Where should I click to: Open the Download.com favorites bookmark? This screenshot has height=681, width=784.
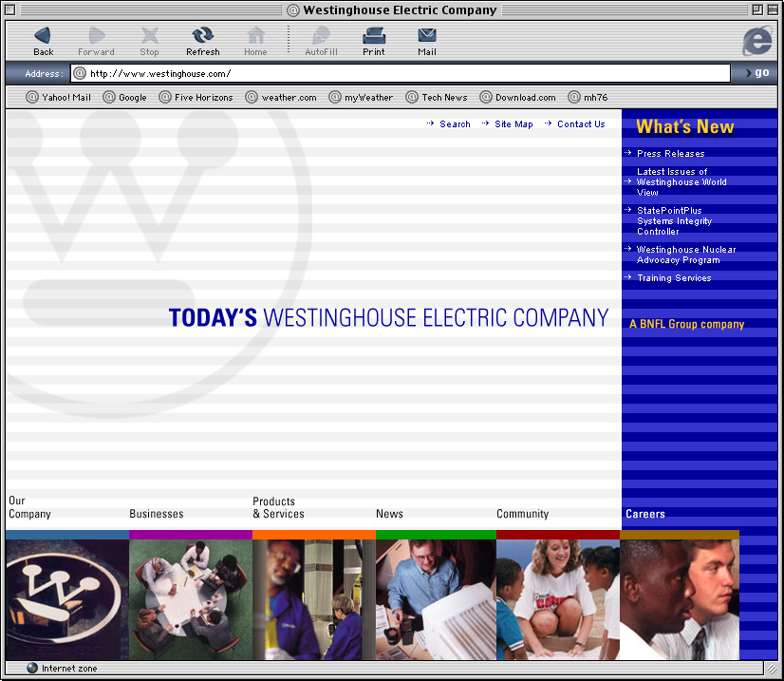(x=518, y=97)
